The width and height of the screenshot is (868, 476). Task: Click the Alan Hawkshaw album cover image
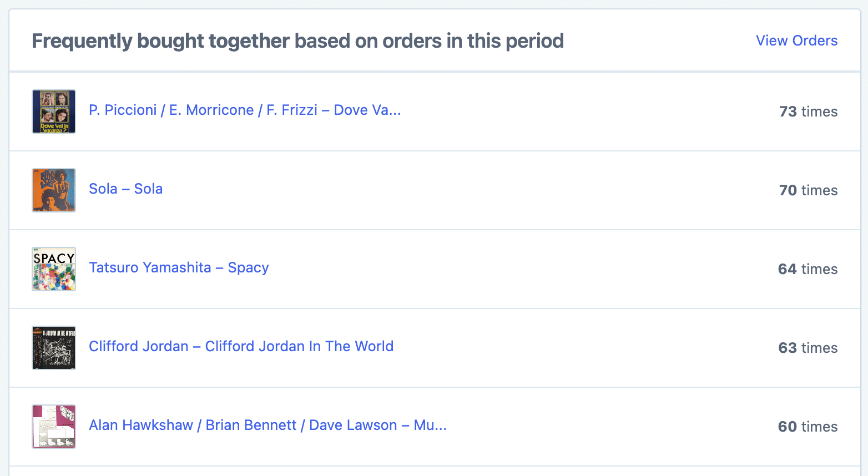pyautogui.click(x=54, y=427)
